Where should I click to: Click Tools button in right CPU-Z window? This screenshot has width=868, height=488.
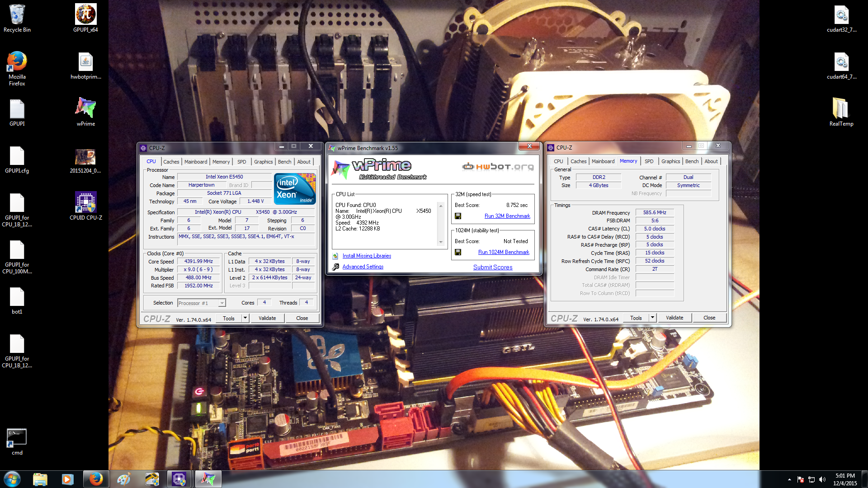[x=636, y=318]
